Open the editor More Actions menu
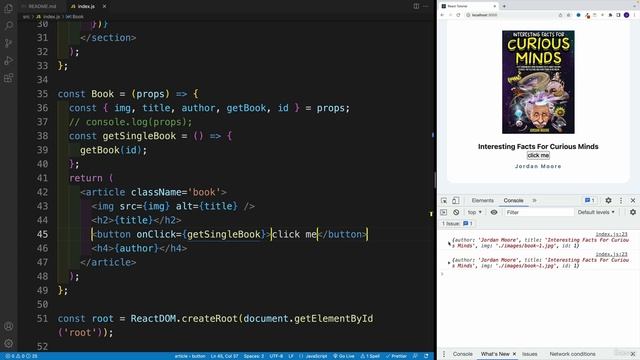 click(426, 6)
